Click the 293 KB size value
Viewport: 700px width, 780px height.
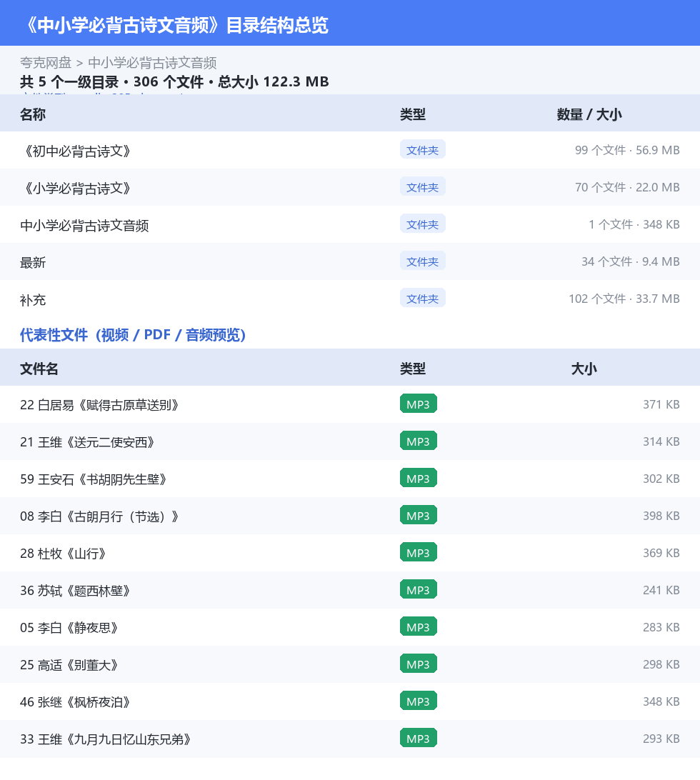coord(661,739)
